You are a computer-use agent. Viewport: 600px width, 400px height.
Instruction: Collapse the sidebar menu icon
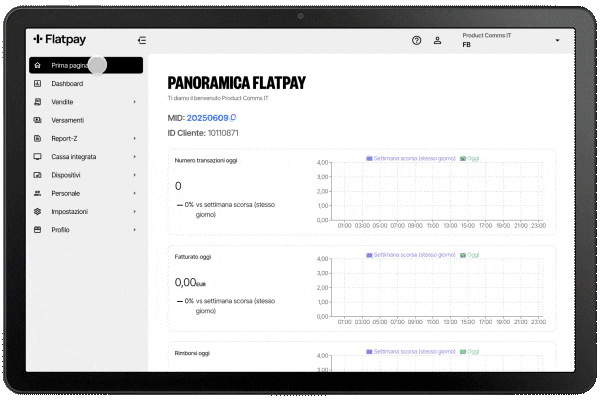point(142,40)
